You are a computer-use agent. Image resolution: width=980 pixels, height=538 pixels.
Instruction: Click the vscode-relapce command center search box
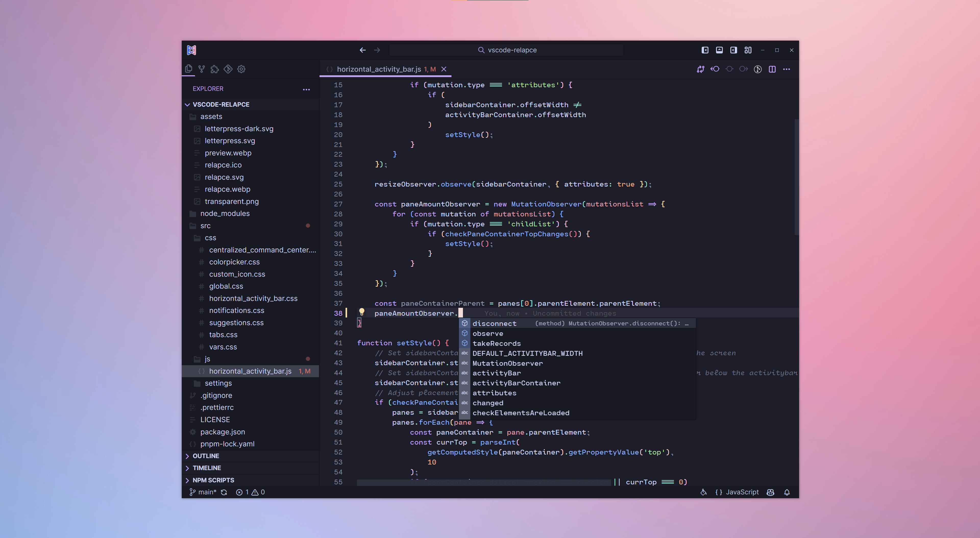[x=507, y=50]
